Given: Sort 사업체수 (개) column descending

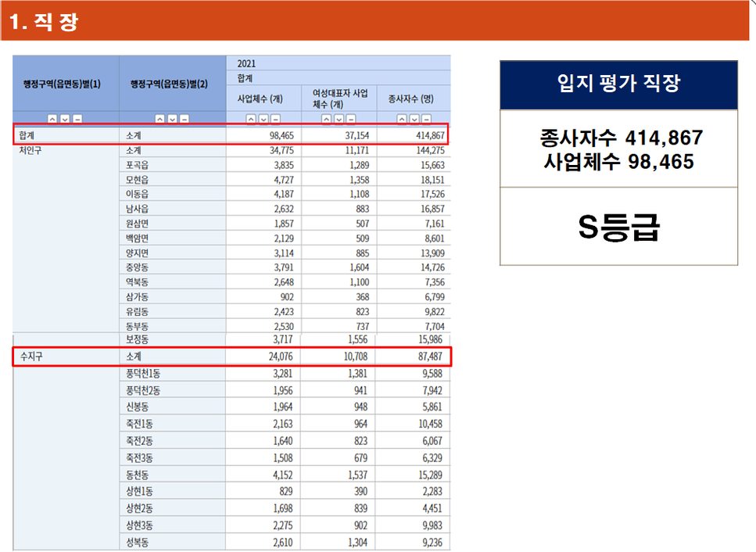Looking at the screenshot, I should [263, 118].
